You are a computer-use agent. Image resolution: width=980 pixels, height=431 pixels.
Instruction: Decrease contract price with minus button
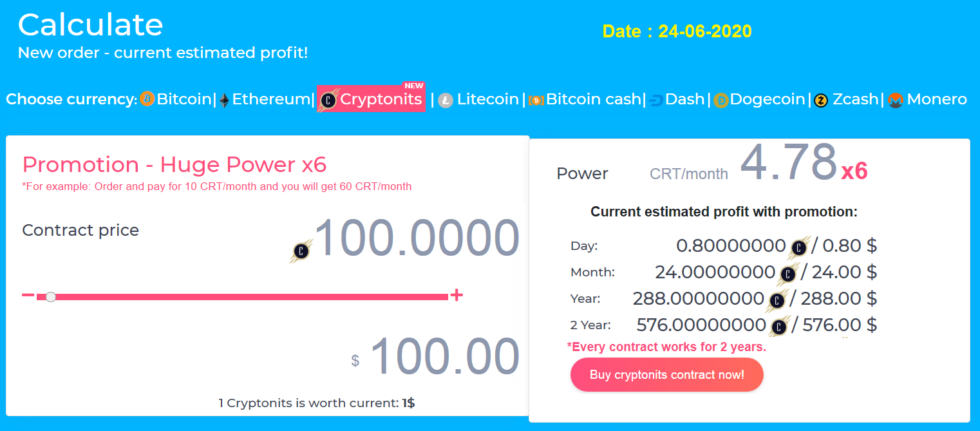tap(28, 295)
